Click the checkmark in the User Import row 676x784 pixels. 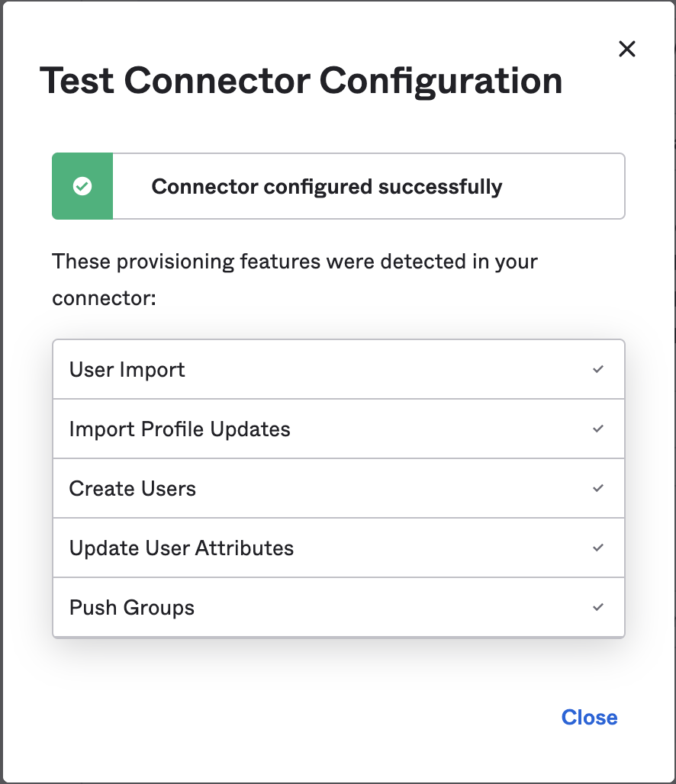(x=598, y=369)
